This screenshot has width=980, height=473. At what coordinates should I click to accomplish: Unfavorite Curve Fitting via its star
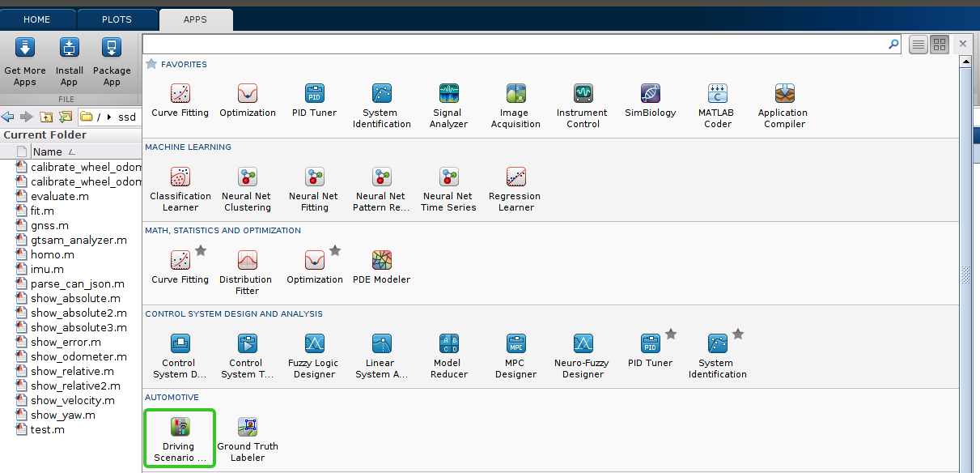201,251
